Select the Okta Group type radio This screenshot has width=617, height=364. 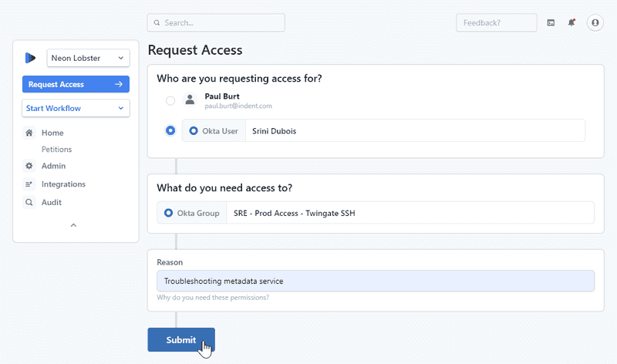click(x=168, y=213)
